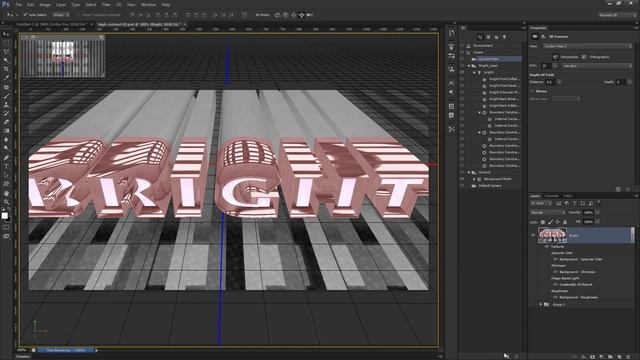The width and height of the screenshot is (640, 360).
Task: Open the Window menu
Action: pyautogui.click(x=148, y=4)
